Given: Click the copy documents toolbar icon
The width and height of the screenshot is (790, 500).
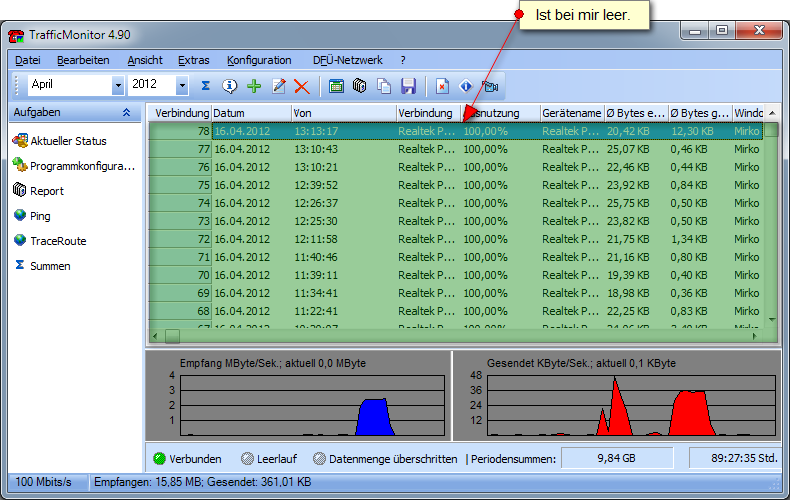Looking at the screenshot, I should (384, 86).
